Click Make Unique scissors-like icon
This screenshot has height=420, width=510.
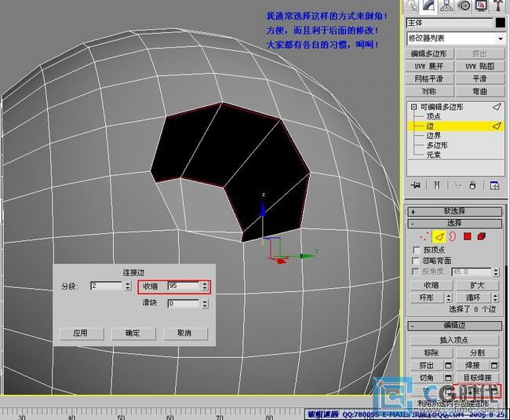[458, 185]
